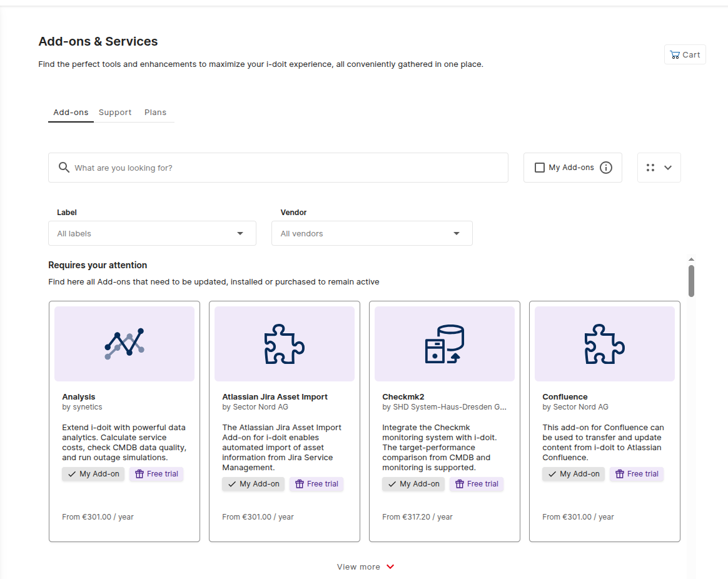Click My Add-on badge on Confluence
Viewport: 728px width, 579px height.
(574, 473)
